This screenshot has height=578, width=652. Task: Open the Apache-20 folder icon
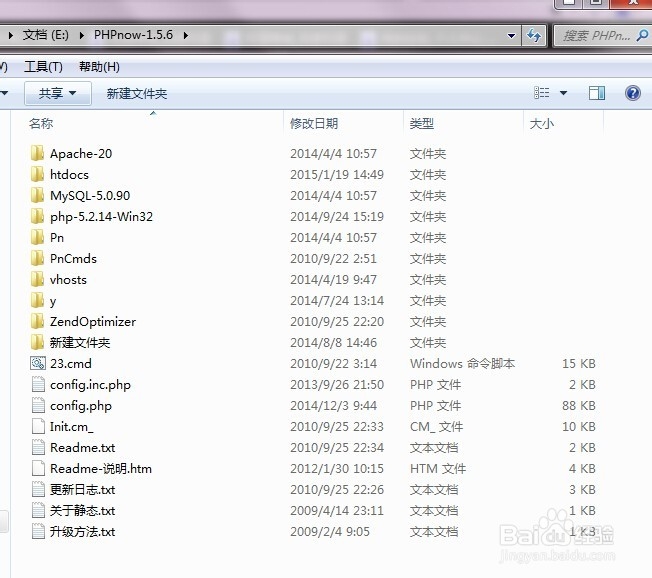coord(37,153)
